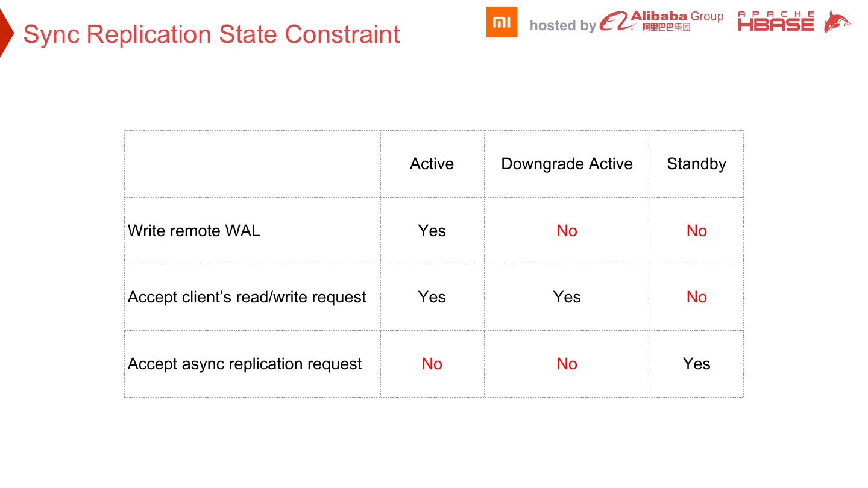Click the red HBase orca icon

pyautogui.click(x=837, y=22)
